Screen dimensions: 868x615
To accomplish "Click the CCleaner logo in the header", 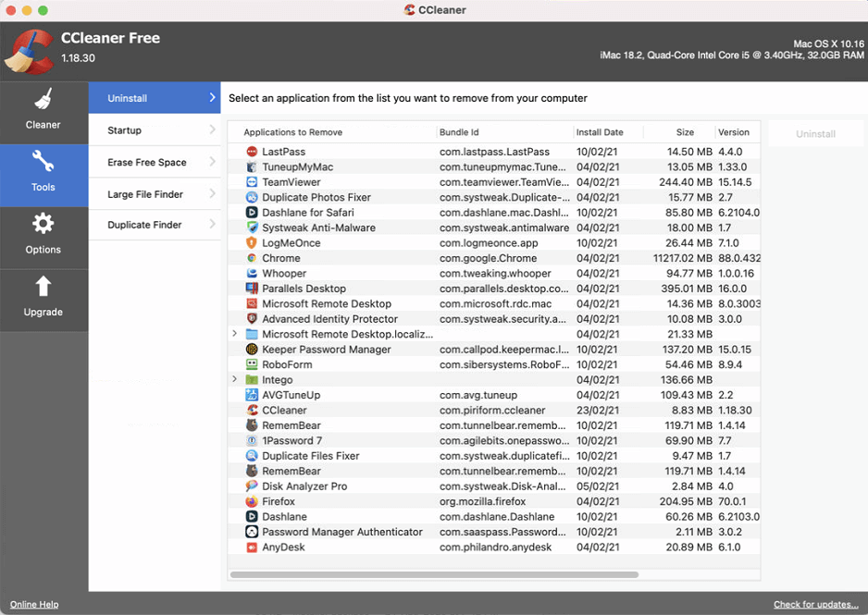I will click(x=29, y=51).
